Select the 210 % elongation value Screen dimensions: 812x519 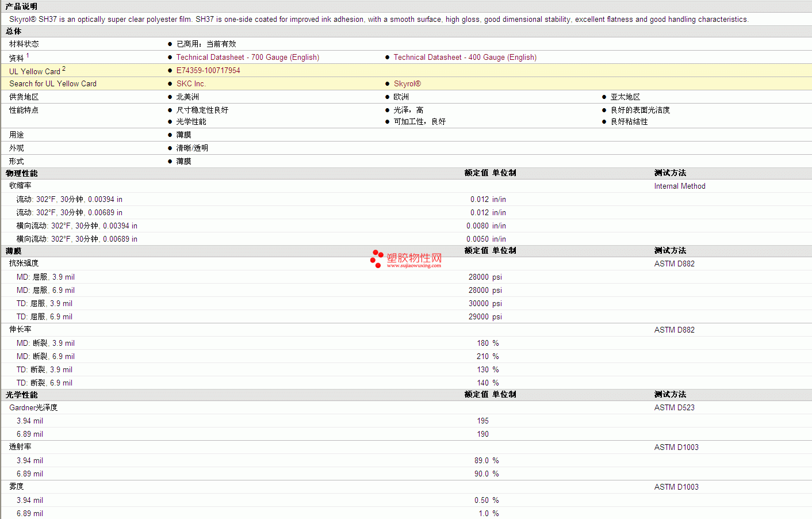click(x=488, y=356)
